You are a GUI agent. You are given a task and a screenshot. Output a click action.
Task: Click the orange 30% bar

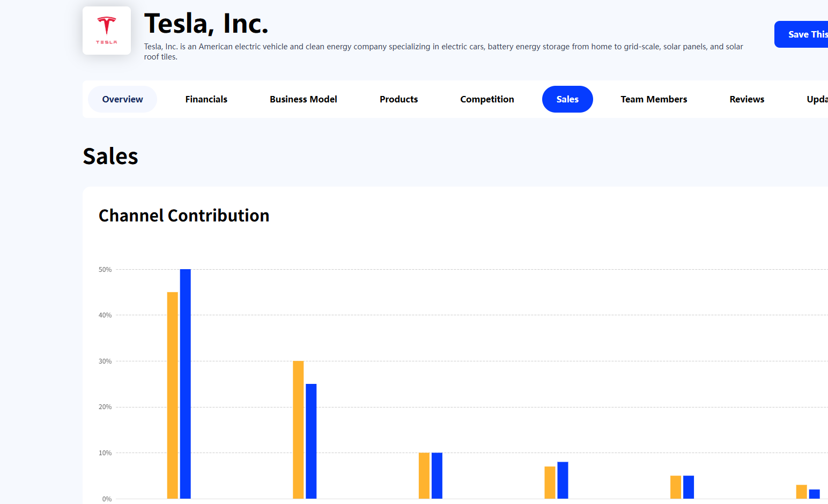298,429
